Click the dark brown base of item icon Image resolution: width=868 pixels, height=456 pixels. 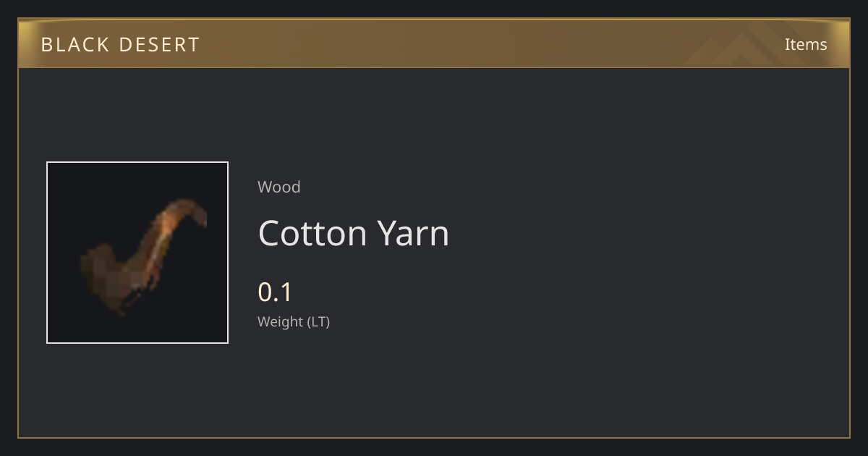tap(109, 279)
